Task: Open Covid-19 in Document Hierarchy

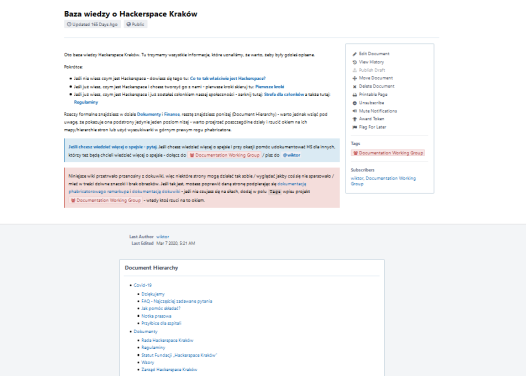Action: [143, 285]
